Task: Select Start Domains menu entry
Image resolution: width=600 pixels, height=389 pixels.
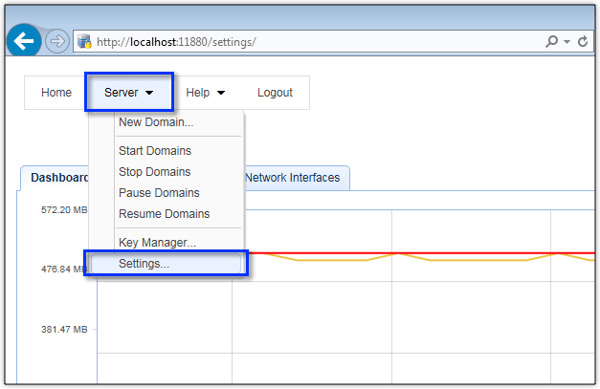Action: 155,151
